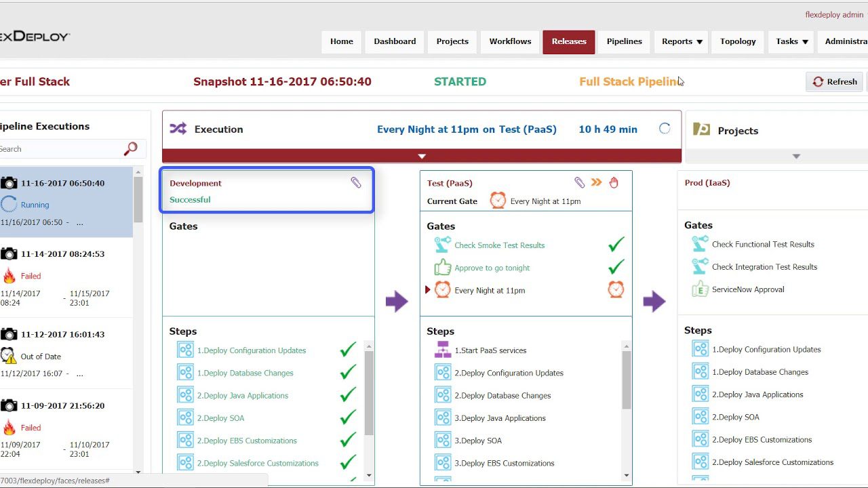868x488 pixels.
Task: Click the Approve to go tonight thumbs-up icon
Action: 442,267
